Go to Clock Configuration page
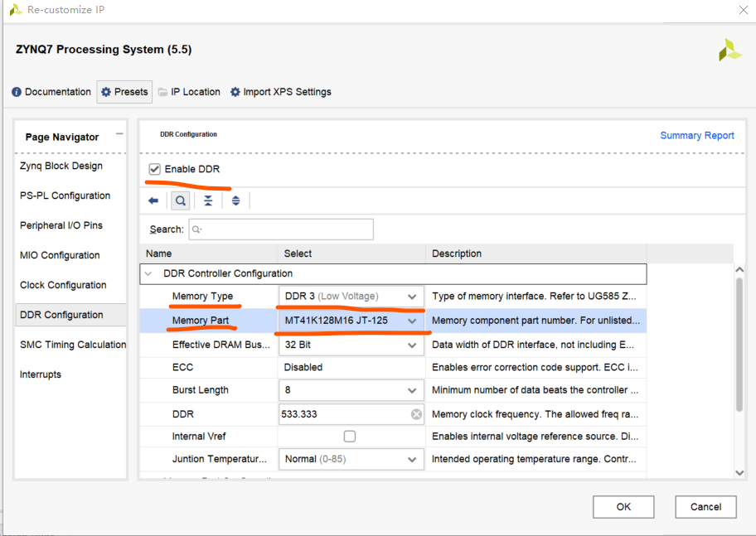This screenshot has height=536, width=756. pyautogui.click(x=63, y=285)
